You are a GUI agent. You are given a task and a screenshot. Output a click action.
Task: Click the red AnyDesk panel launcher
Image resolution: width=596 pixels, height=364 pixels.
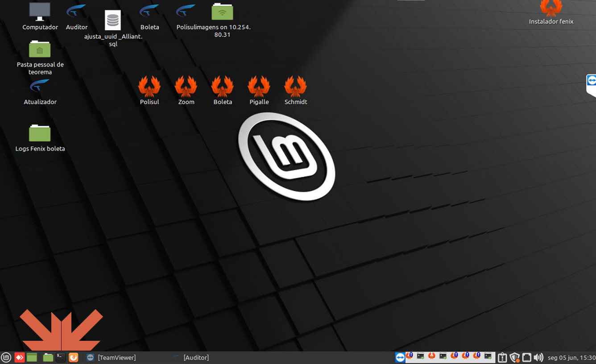click(x=19, y=357)
